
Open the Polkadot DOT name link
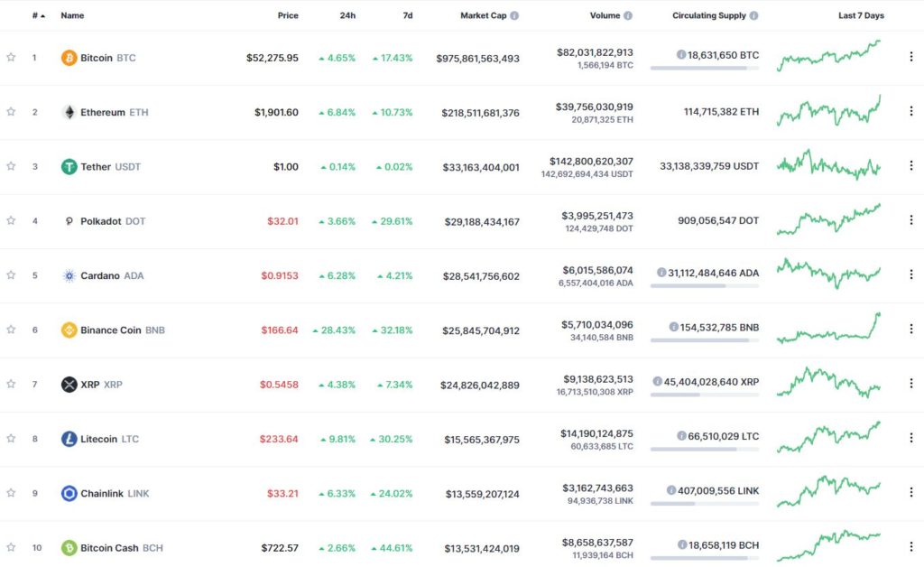[113, 221]
